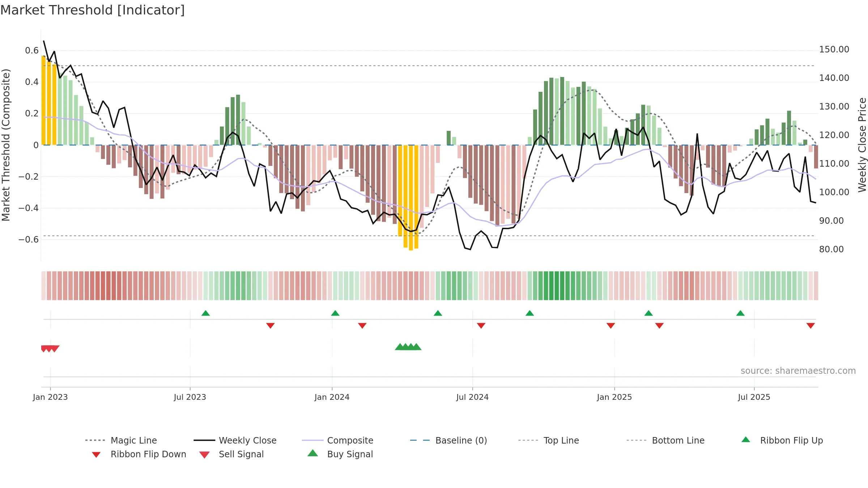Click the first yellow bar at Jan 2023
868x488 pixels.
click(x=43, y=100)
